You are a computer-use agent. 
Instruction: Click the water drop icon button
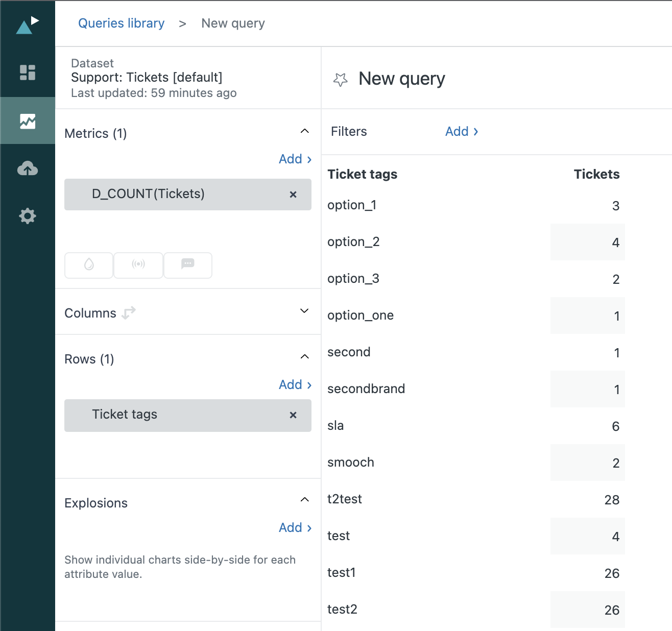coord(89,265)
